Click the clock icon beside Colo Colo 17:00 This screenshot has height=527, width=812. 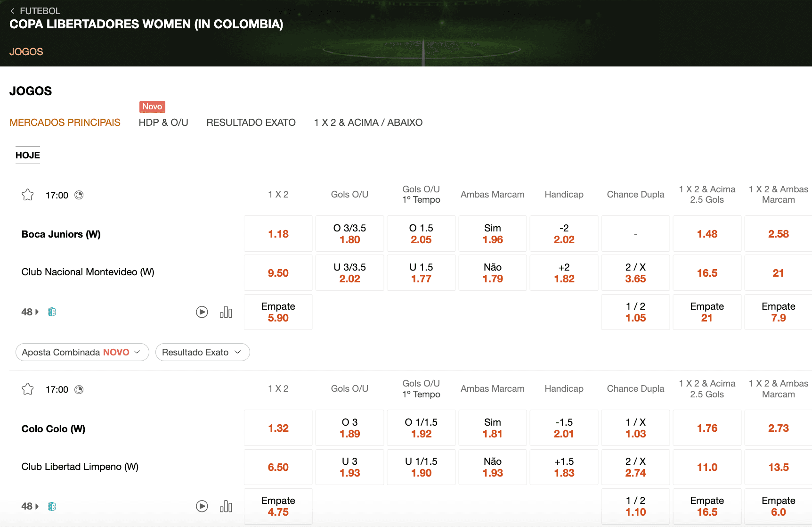79,389
